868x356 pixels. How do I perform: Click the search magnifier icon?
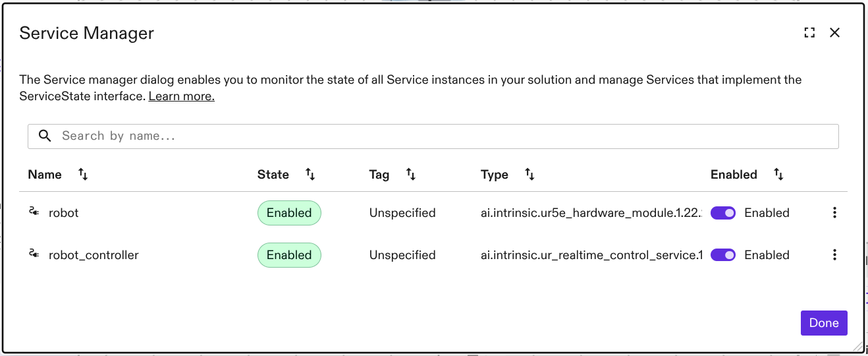(45, 136)
